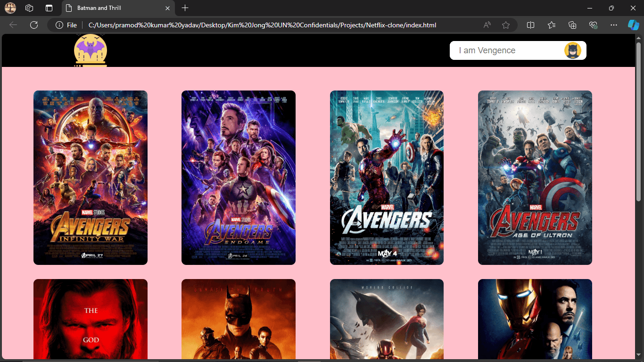644x362 pixels.
Task: Click the scrollbar up arrow
Action: (639, 38)
